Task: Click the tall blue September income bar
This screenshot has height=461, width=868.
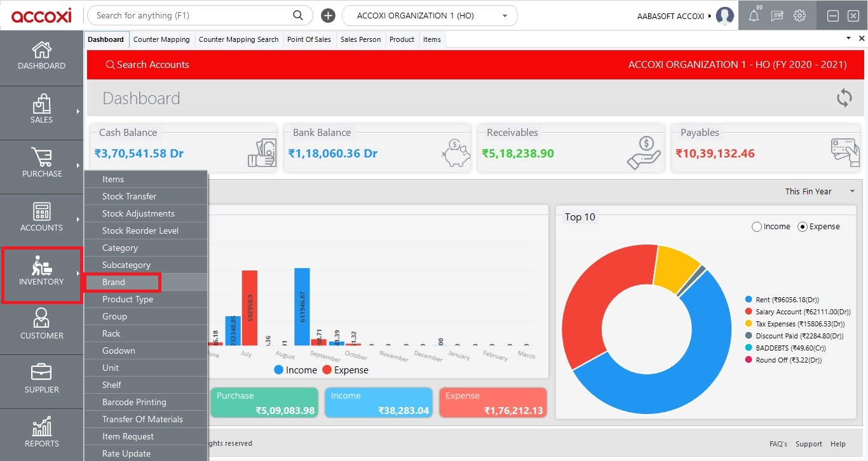Action: tap(302, 306)
